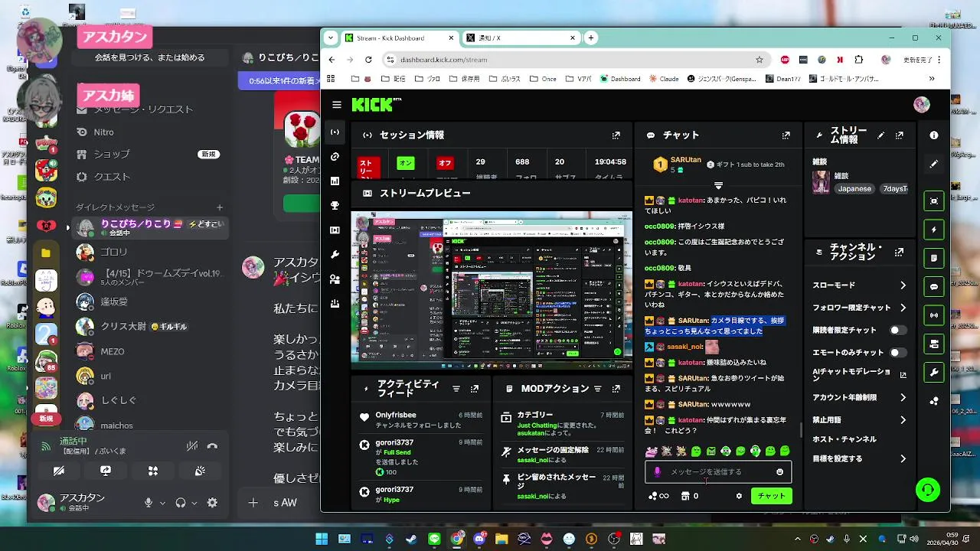Pop out the チャンネル・アクション panel

(x=899, y=252)
